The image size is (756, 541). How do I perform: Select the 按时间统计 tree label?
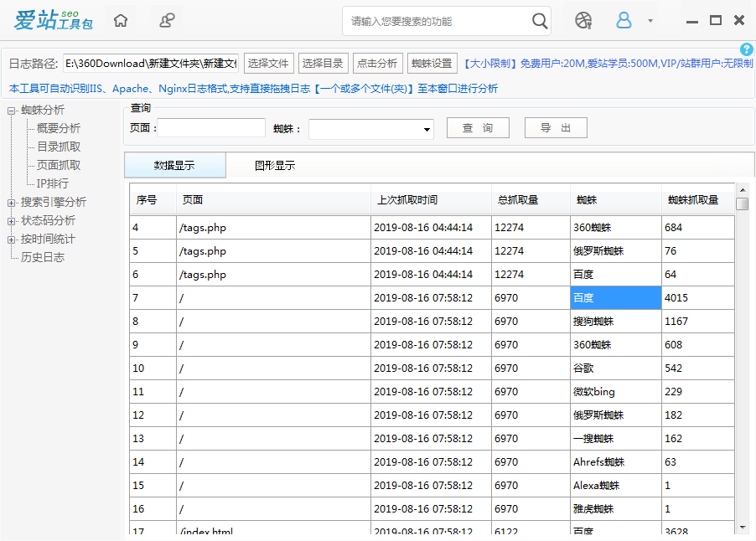point(48,239)
